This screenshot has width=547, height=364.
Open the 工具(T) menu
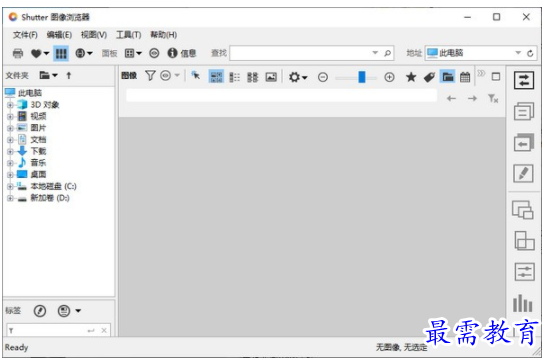[128, 35]
